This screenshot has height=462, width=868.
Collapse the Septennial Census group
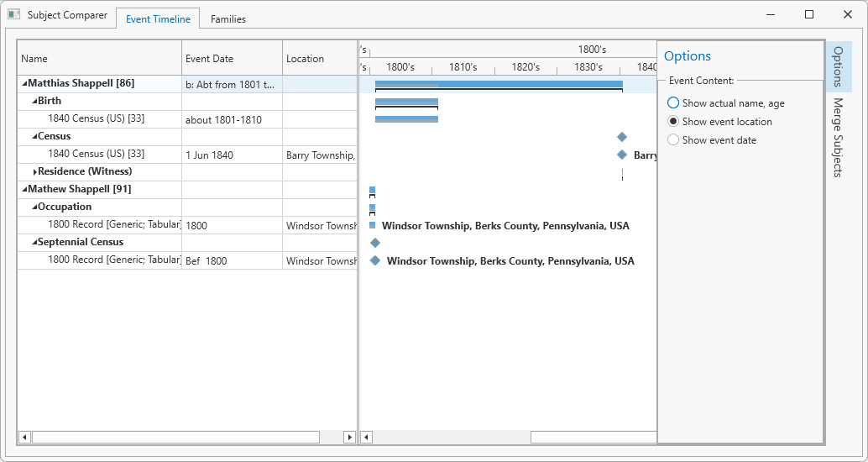click(35, 243)
